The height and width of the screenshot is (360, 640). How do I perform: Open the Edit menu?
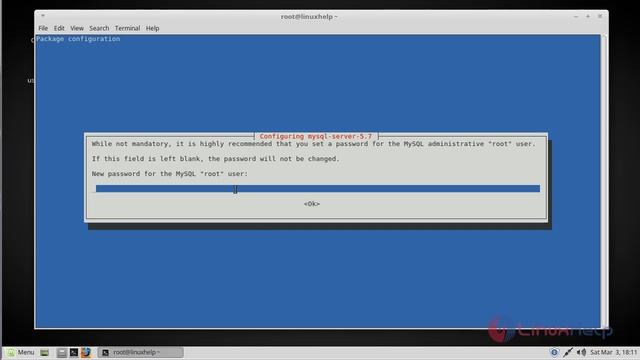point(59,28)
